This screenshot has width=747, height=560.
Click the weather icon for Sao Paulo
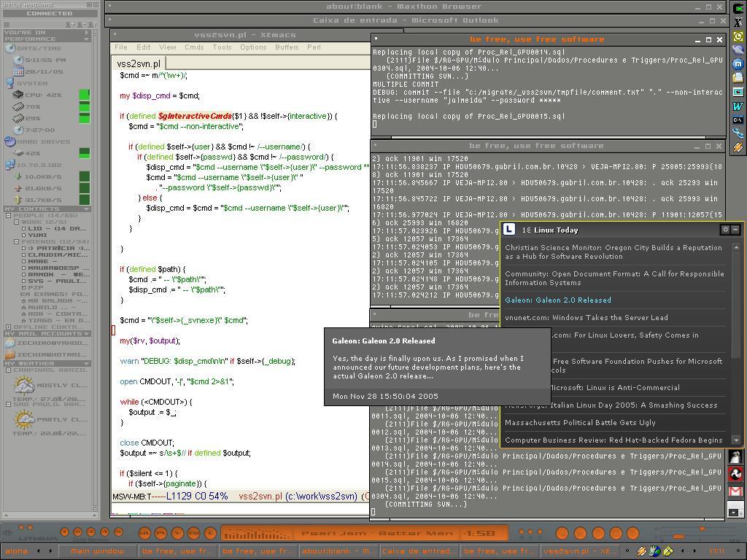click(24, 419)
